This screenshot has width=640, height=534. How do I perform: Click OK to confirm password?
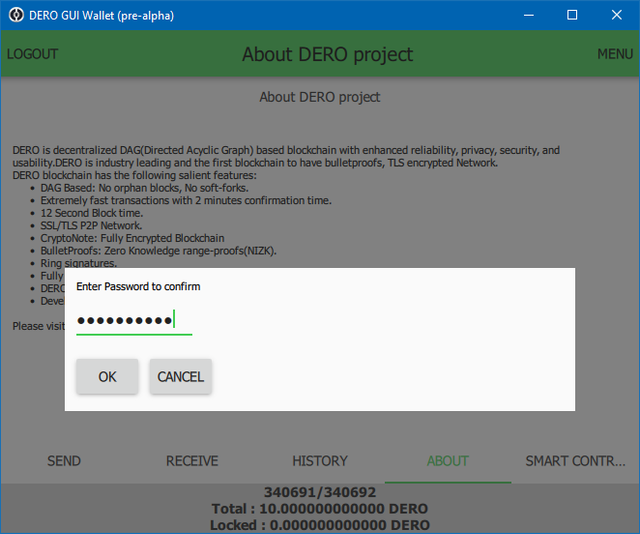pyautogui.click(x=107, y=376)
